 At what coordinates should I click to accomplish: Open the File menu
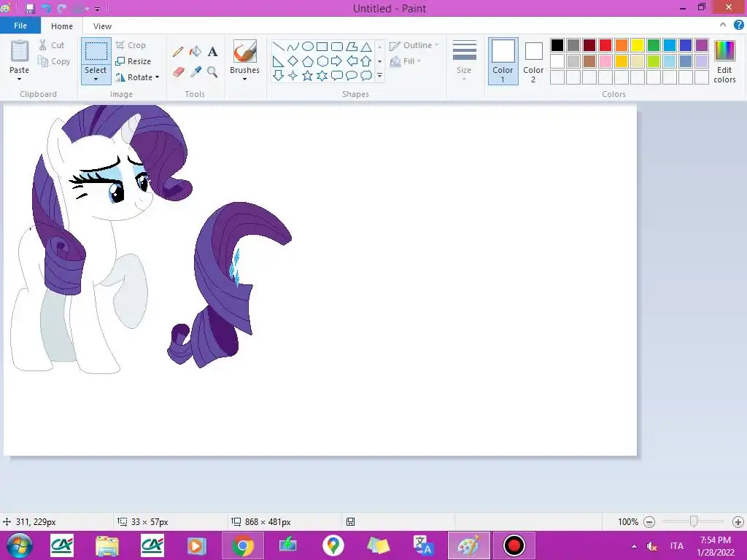20,26
